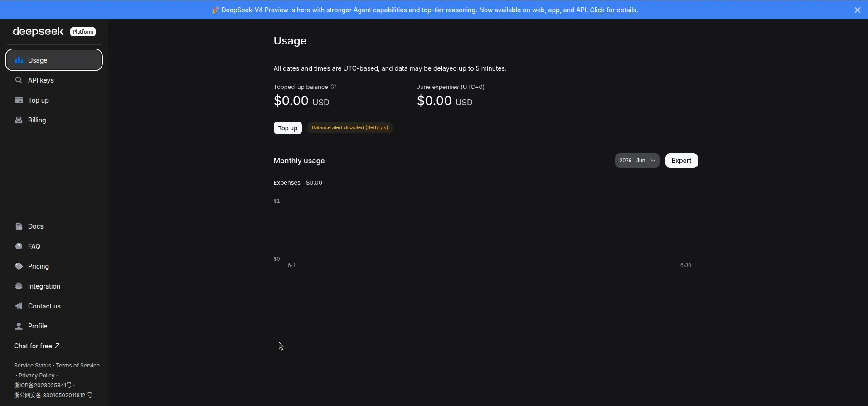Viewport: 868px width, 406px height.
Task: Click the Usage page title
Action: click(290, 41)
